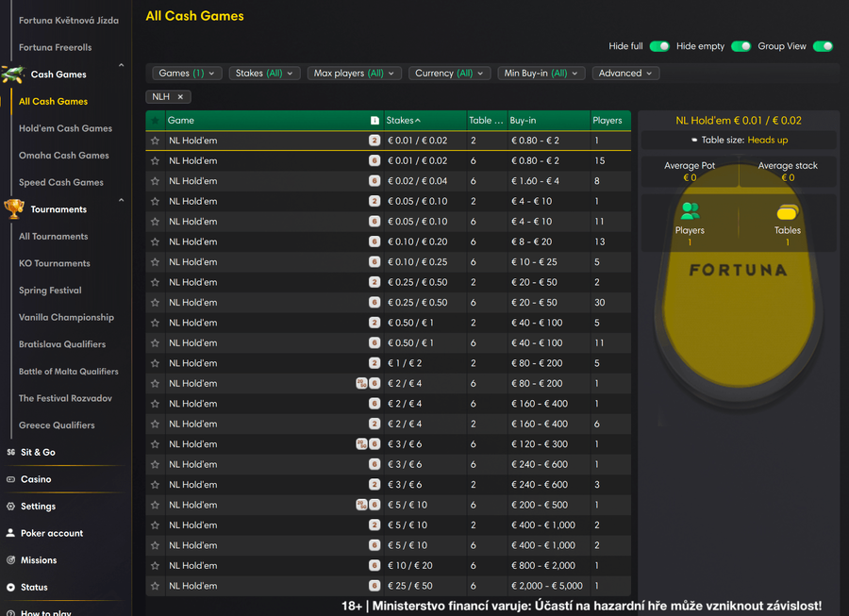Image resolution: width=849 pixels, height=616 pixels.
Task: Click the info icon in Game column header
Action: (x=375, y=120)
